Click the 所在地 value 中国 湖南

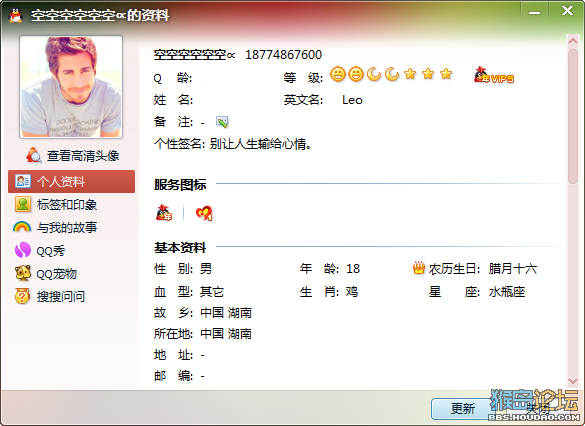226,334
